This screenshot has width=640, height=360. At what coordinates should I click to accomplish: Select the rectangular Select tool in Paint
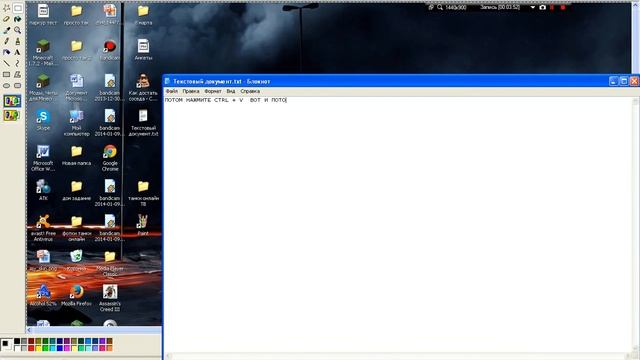tap(18, 8)
